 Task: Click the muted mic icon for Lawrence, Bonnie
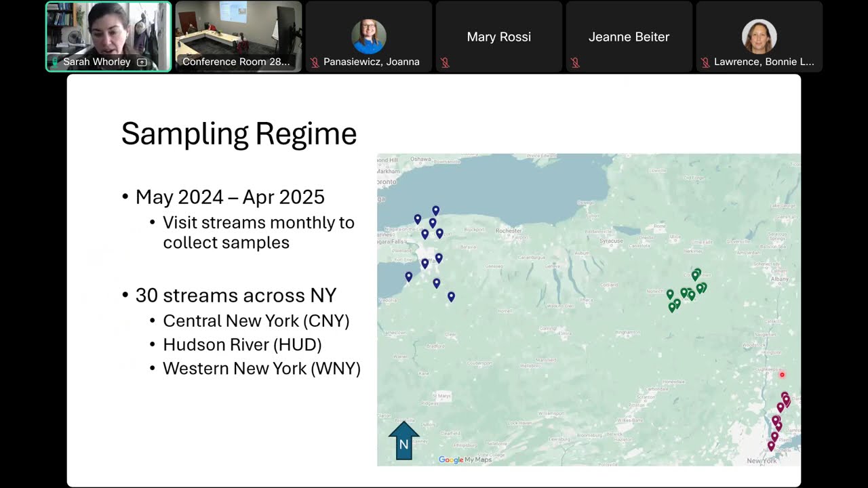[705, 62]
